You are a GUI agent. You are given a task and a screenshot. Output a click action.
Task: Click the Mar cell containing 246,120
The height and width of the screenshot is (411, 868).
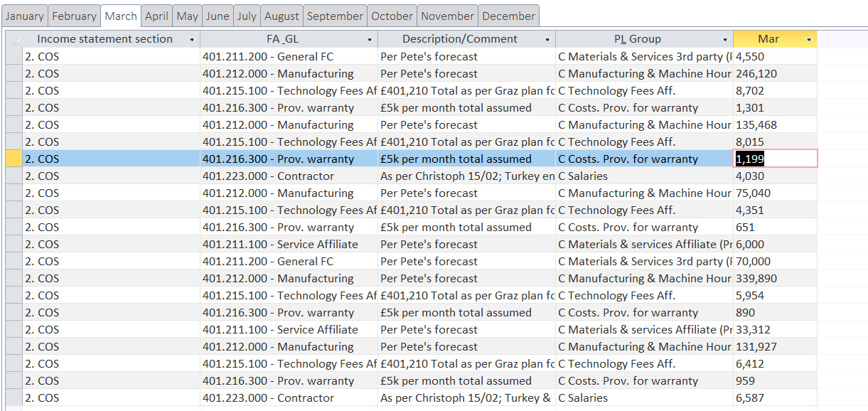tap(773, 73)
